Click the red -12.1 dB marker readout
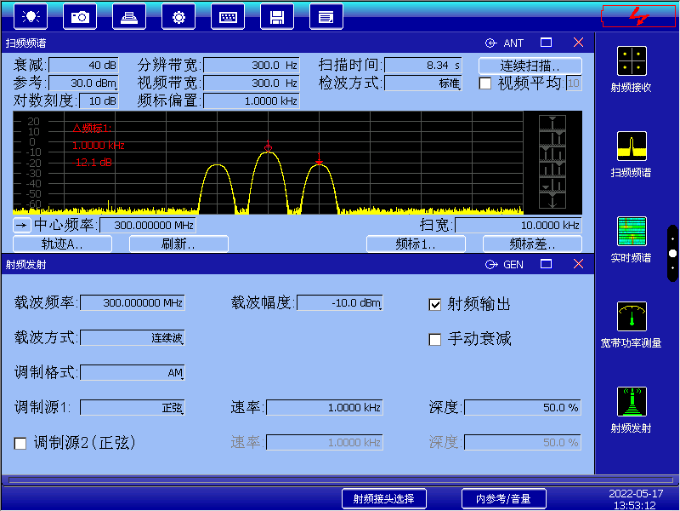Screen dimensions: 680x511 (x=92, y=163)
